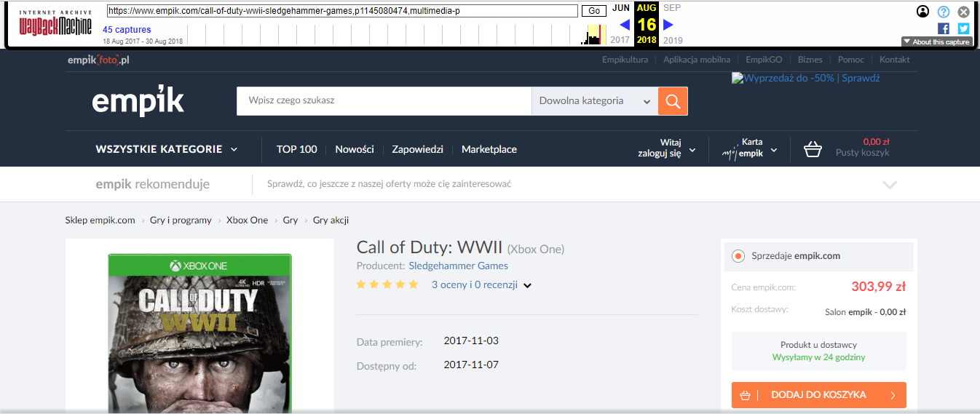Share the capture on Twitter

[964, 28]
